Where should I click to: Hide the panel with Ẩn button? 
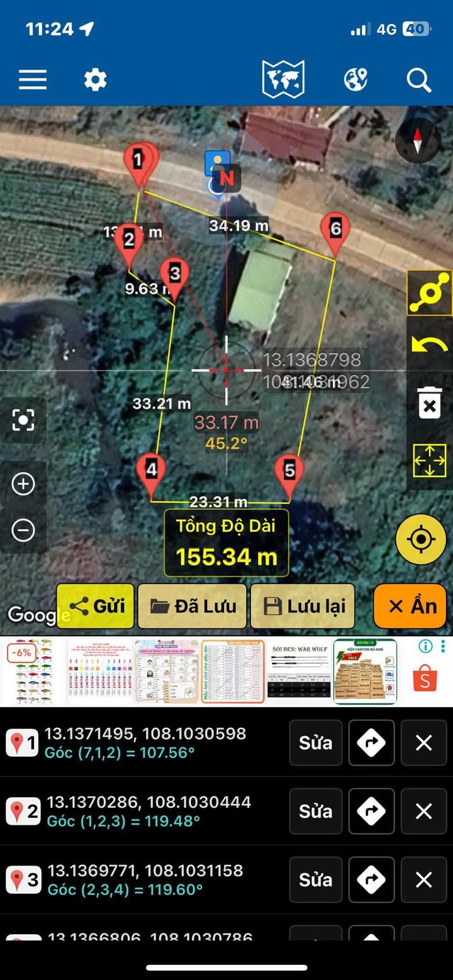coord(410,606)
